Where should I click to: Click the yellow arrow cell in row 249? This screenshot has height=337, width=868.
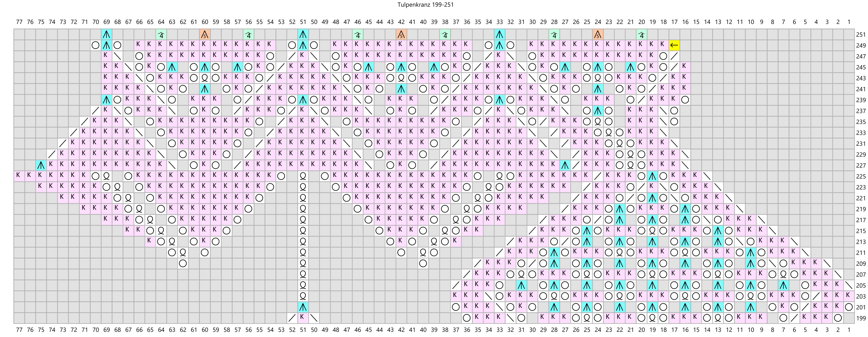point(674,45)
